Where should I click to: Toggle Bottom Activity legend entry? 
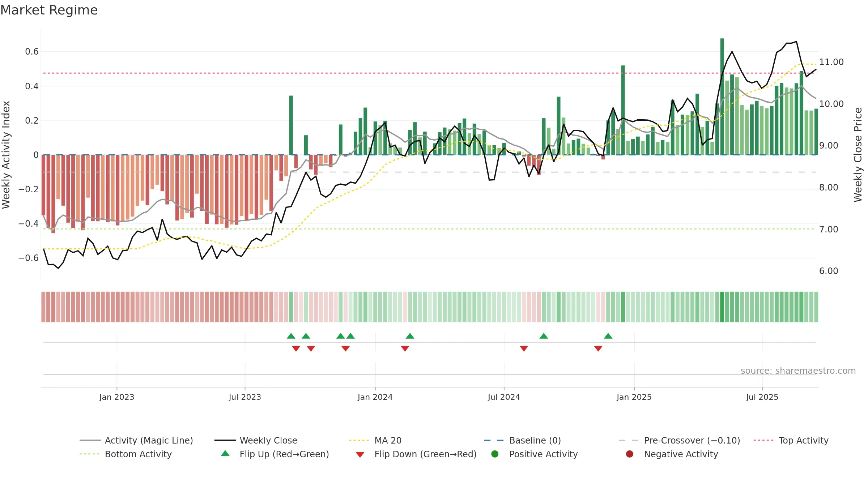click(x=125, y=454)
